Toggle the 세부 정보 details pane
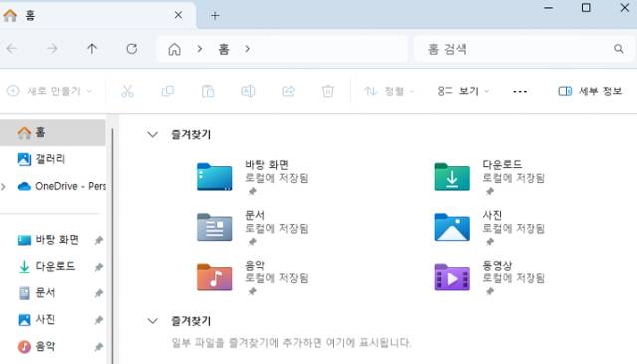 click(590, 91)
